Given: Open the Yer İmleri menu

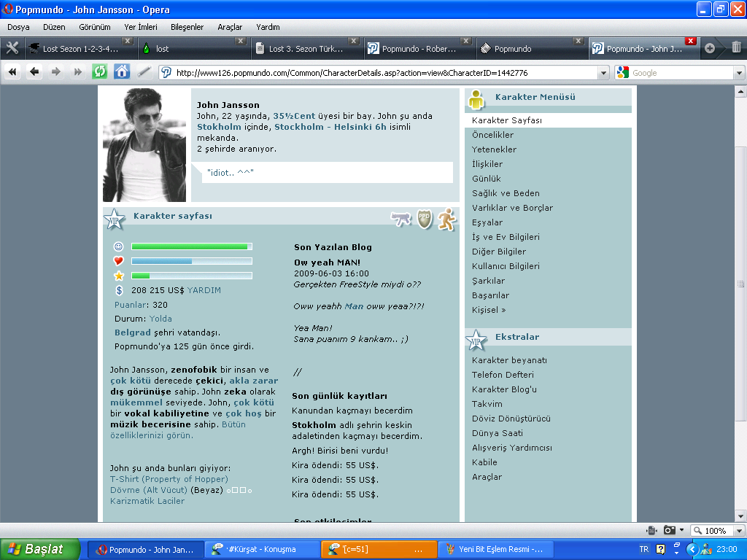Looking at the screenshot, I should tap(141, 27).
